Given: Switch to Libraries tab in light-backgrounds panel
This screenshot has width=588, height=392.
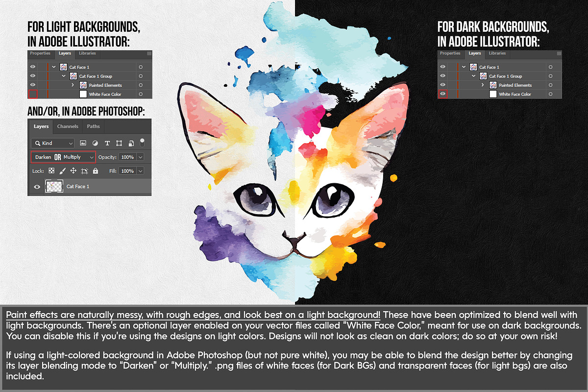Looking at the screenshot, I should click(x=87, y=53).
